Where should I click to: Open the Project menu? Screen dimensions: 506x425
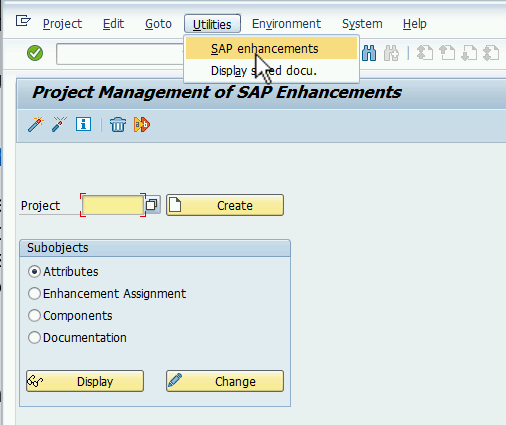tap(62, 24)
